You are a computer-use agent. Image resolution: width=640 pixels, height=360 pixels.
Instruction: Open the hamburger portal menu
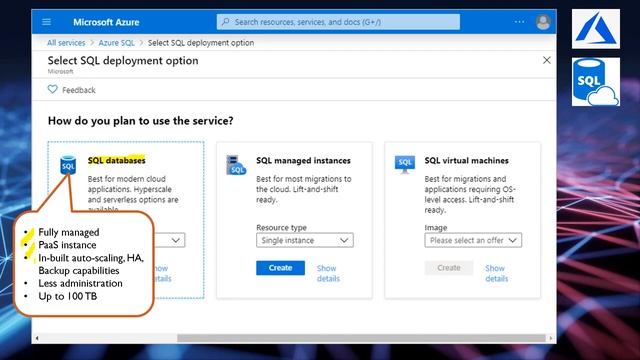pyautogui.click(x=47, y=22)
